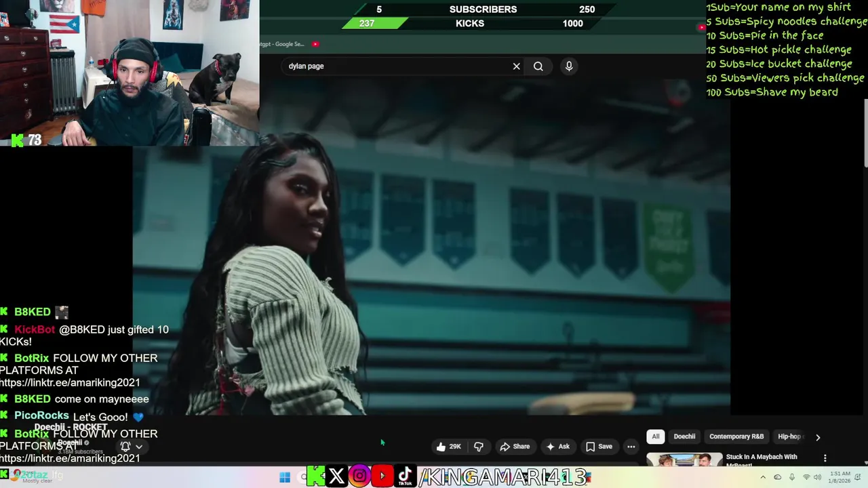
Task: Clear the YouTube search box with X
Action: click(516, 66)
